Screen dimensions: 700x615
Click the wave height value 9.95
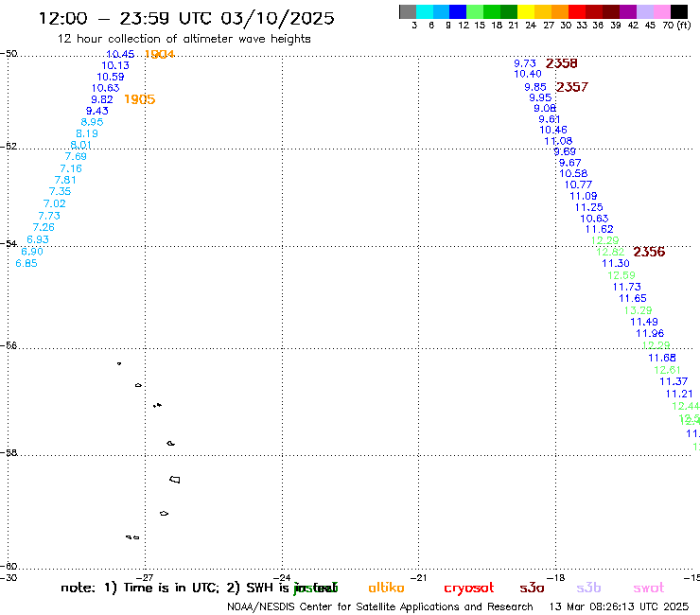[540, 97]
